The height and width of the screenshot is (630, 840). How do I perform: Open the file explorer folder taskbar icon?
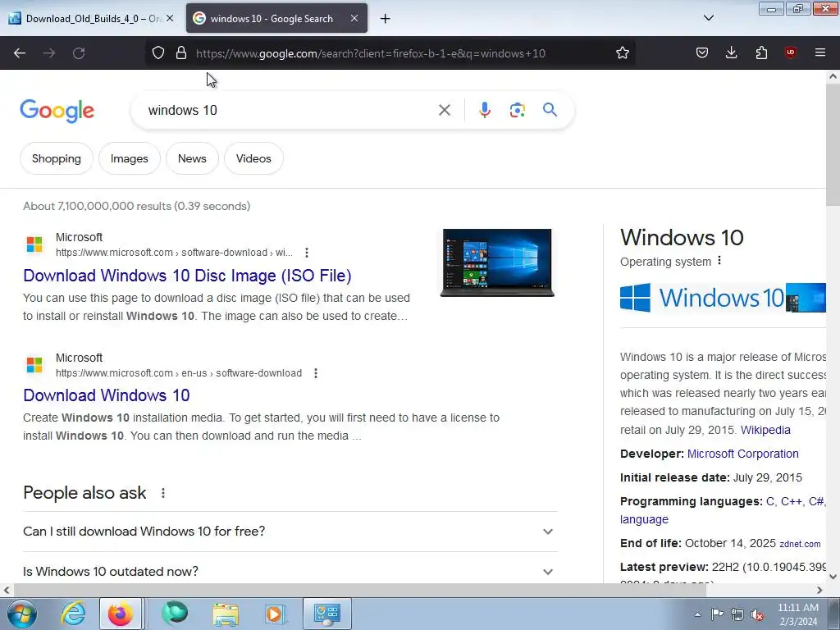pyautogui.click(x=226, y=614)
